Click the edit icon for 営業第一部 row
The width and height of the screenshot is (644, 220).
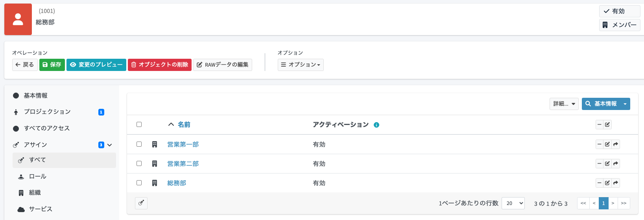(607, 144)
